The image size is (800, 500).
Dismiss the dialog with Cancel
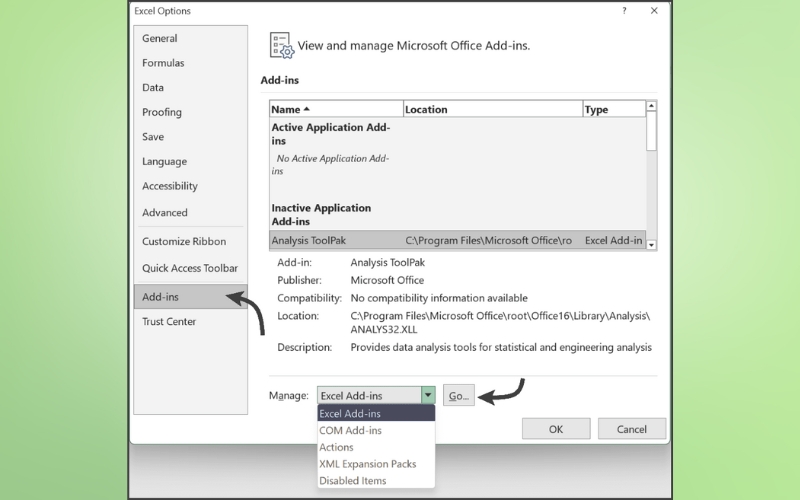point(632,429)
